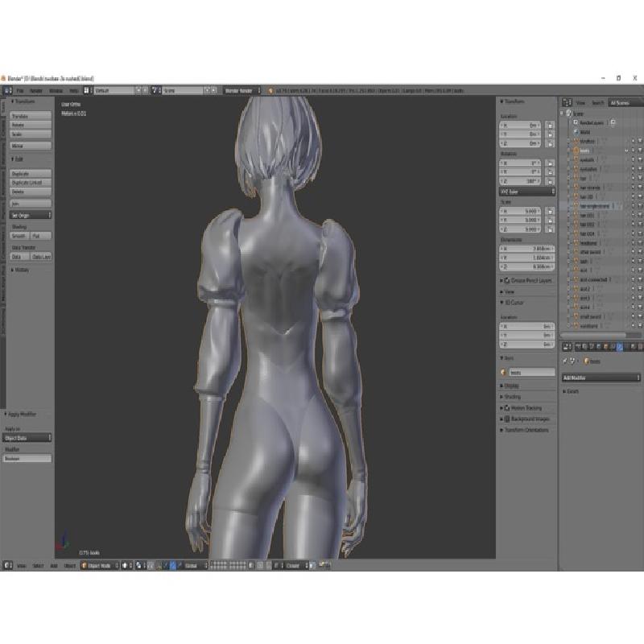This screenshot has height=644, width=644.
Task: Click the Mirror button
Action: click(31, 146)
